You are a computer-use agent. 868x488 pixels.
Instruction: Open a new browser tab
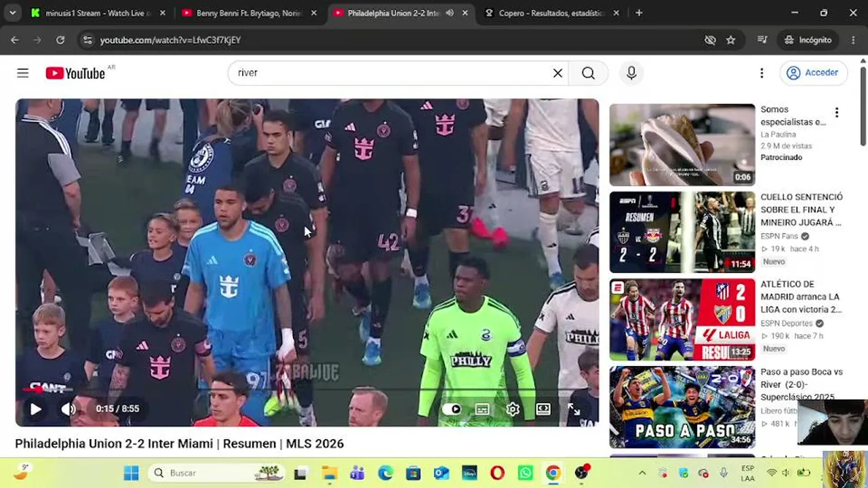(x=639, y=13)
